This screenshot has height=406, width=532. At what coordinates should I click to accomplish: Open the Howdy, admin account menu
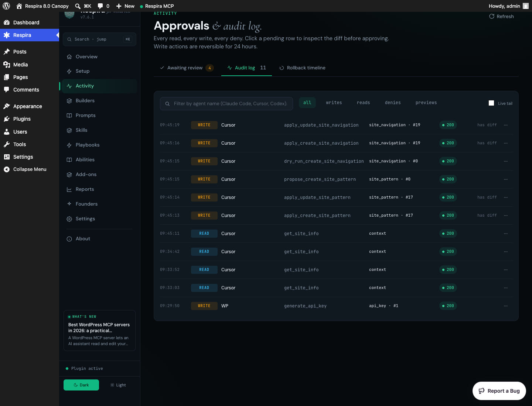508,6
